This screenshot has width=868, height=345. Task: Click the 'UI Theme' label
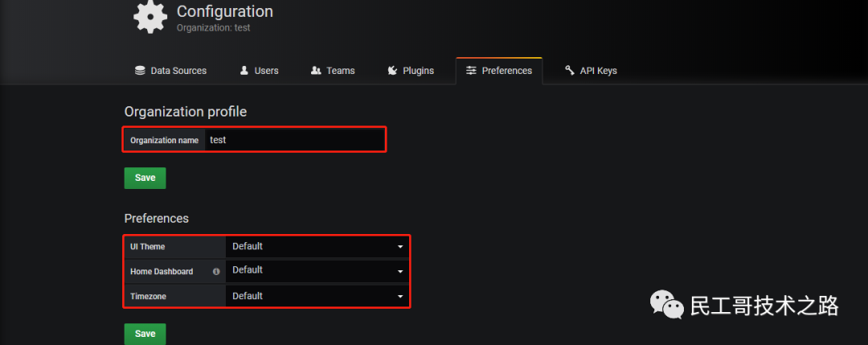[x=147, y=246]
